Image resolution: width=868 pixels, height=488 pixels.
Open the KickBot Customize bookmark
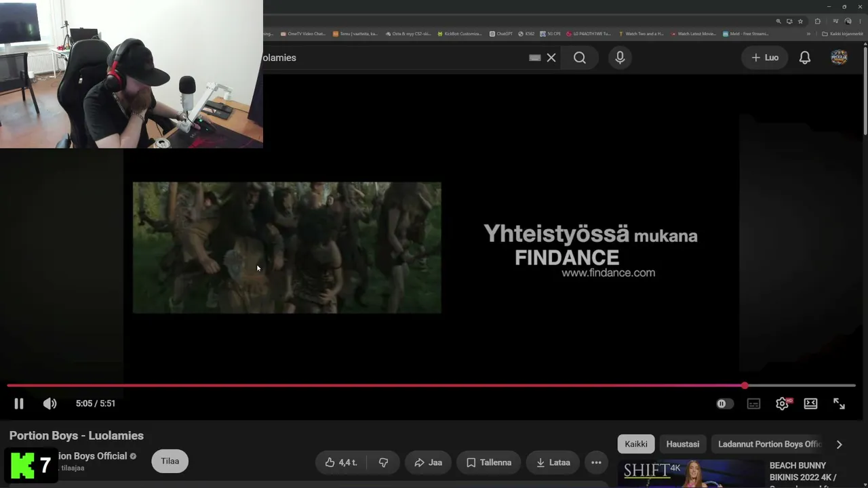click(460, 33)
